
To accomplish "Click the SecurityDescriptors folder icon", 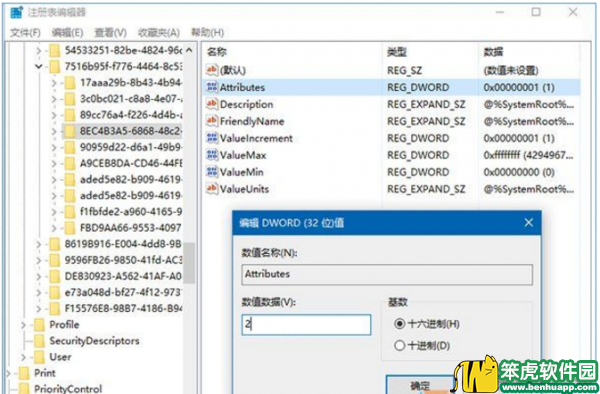I will pyautogui.click(x=39, y=341).
